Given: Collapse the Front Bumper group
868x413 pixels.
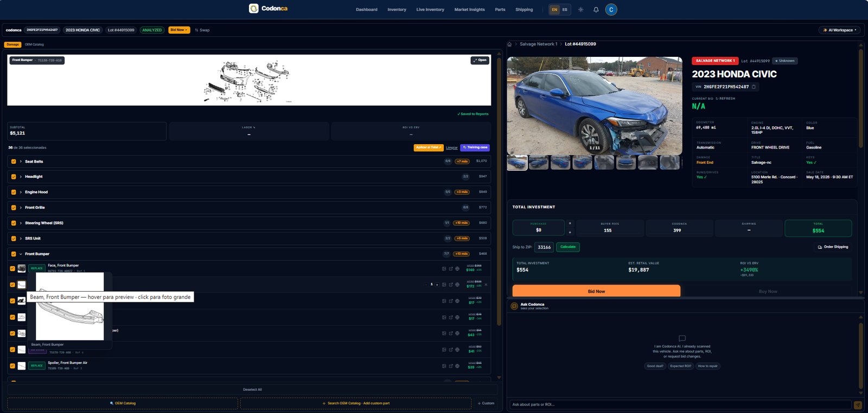Looking at the screenshot, I should (x=21, y=254).
